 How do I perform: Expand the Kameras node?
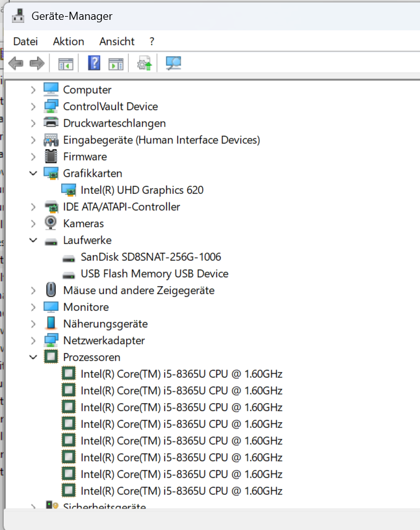pos(33,224)
